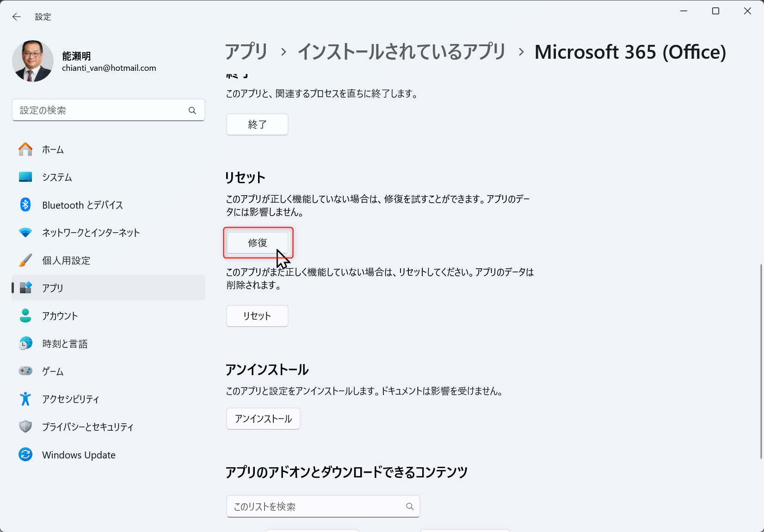Click the search magnifier in 設定の検索
The height and width of the screenshot is (532, 764).
(x=192, y=111)
